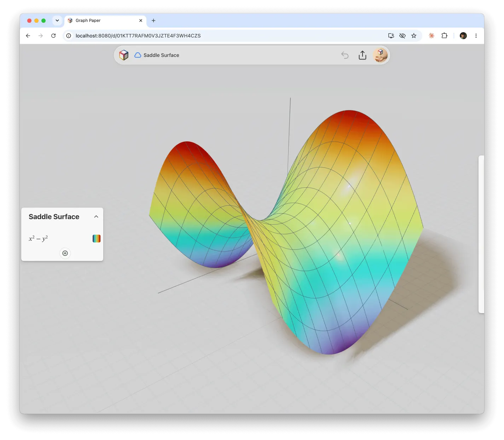Screen dimensions: 504x440
Task: Select the Graph Paper browser tab
Action: [105, 20]
